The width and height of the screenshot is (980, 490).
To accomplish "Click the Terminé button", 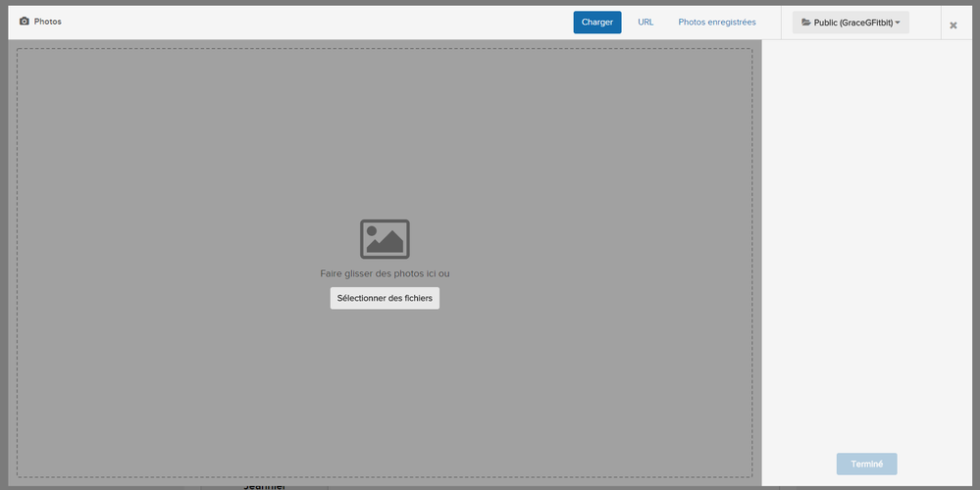I will pyautogui.click(x=867, y=464).
